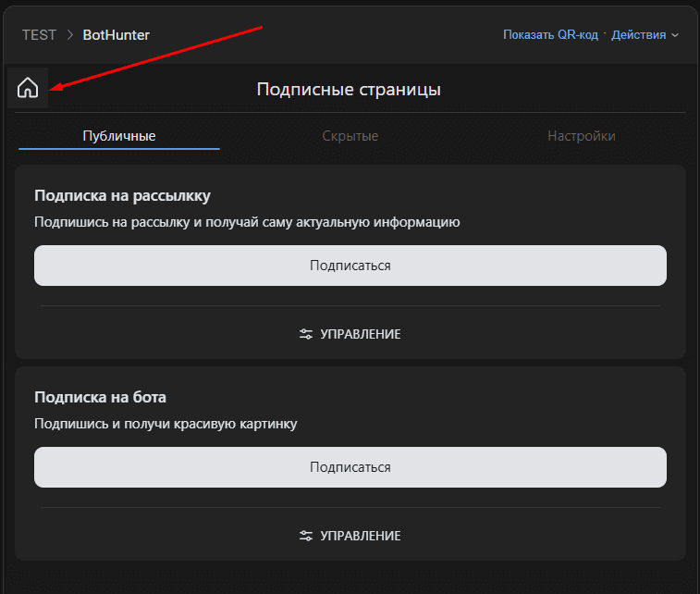Screen dimensions: 700x594
Task: Open 'УПРАВЛЕНИЕ' label under newsletter subscription
Action: (360, 334)
